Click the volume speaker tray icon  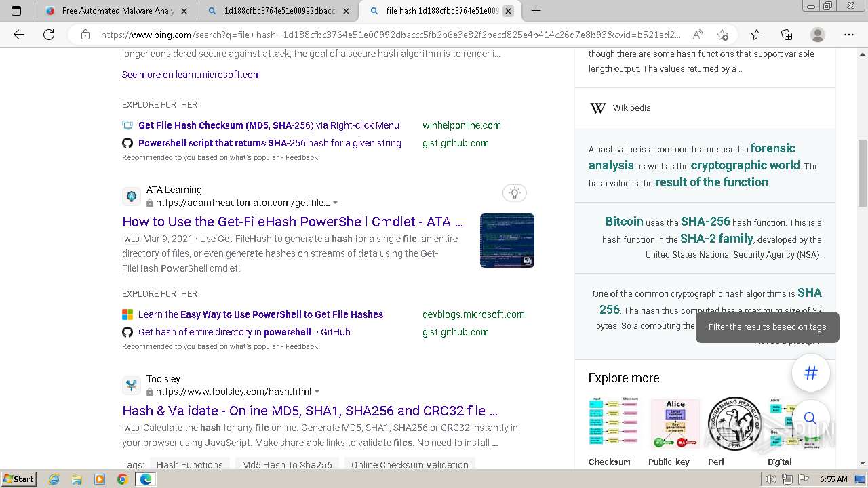(x=771, y=479)
